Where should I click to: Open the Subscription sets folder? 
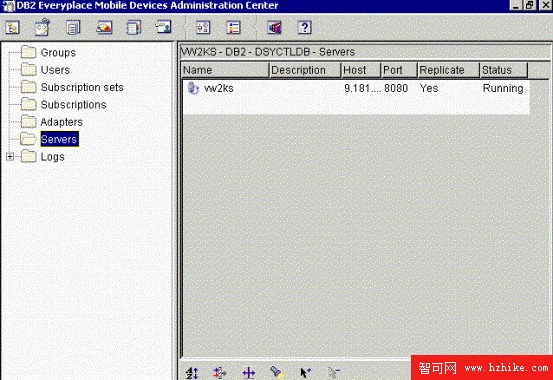tap(82, 87)
